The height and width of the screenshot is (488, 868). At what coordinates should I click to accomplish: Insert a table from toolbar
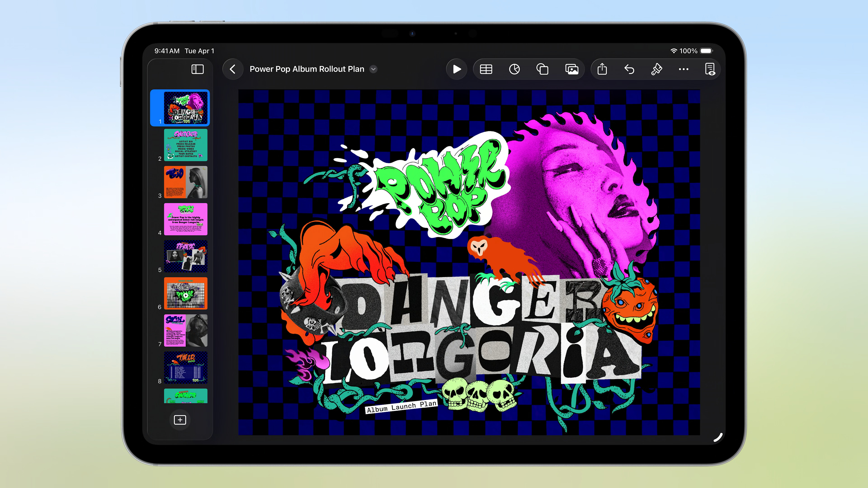486,69
